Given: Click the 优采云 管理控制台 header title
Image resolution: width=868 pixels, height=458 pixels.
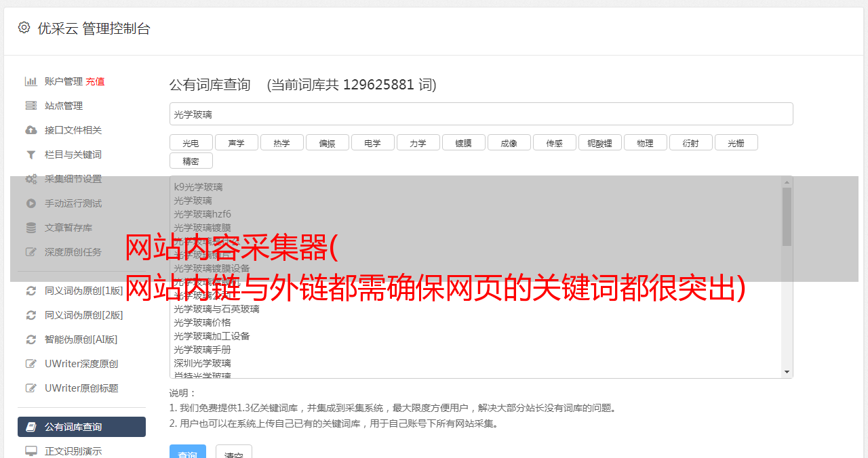Looking at the screenshot, I should 94,28.
